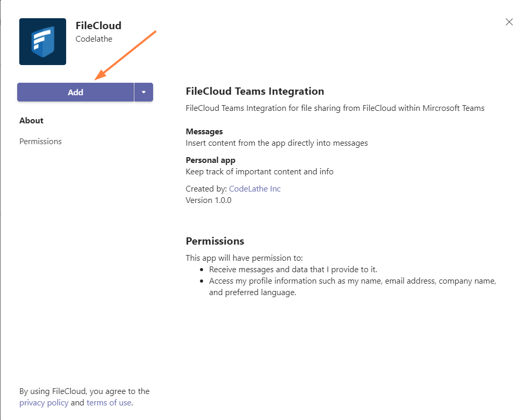The image size is (527, 420).
Task: Click the Codelathe publisher name
Action: pos(94,39)
